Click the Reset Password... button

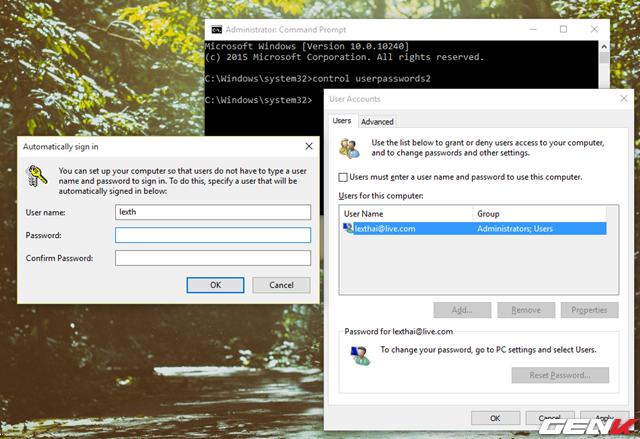click(560, 375)
